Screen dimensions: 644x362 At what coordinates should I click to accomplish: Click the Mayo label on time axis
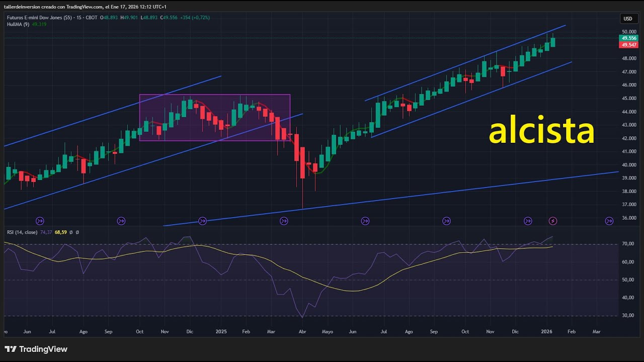click(x=327, y=332)
